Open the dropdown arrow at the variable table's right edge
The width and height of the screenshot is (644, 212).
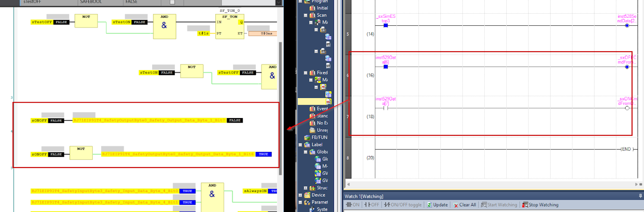279,2
